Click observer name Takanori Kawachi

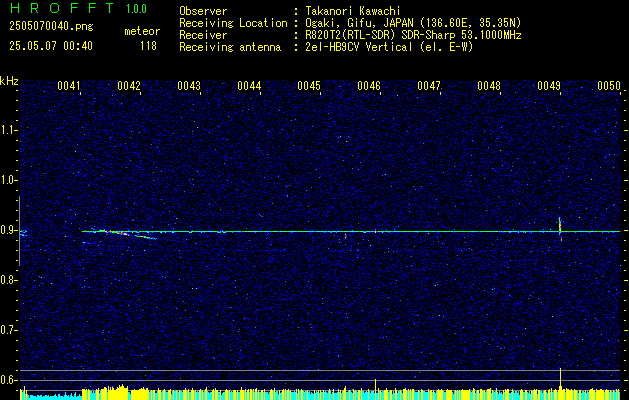coord(353,11)
